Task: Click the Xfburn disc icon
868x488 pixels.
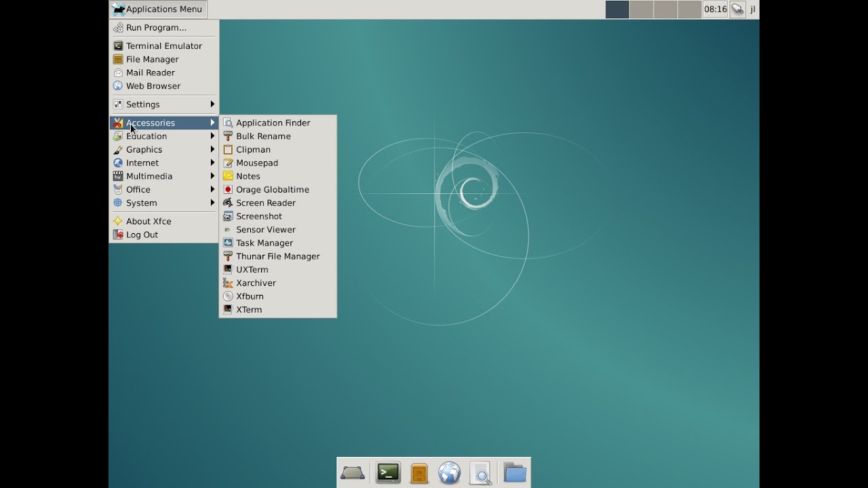Action: click(x=228, y=296)
